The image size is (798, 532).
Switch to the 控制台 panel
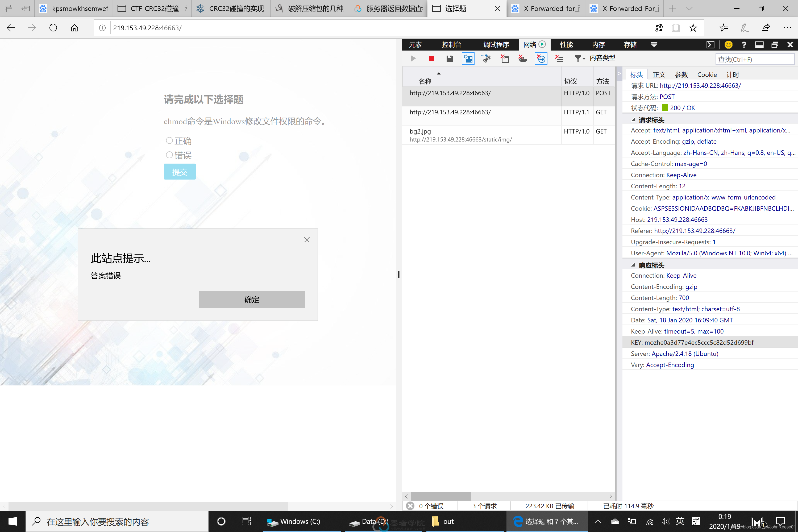(x=452, y=44)
